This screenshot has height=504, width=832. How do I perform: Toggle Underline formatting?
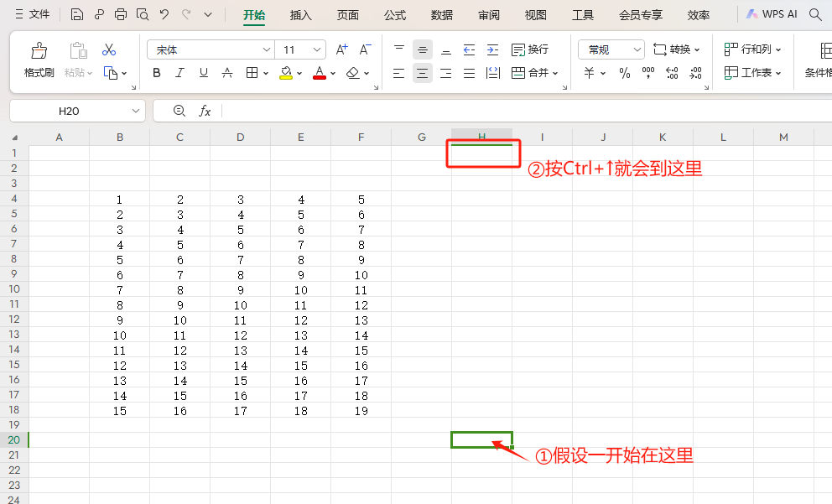(x=203, y=73)
